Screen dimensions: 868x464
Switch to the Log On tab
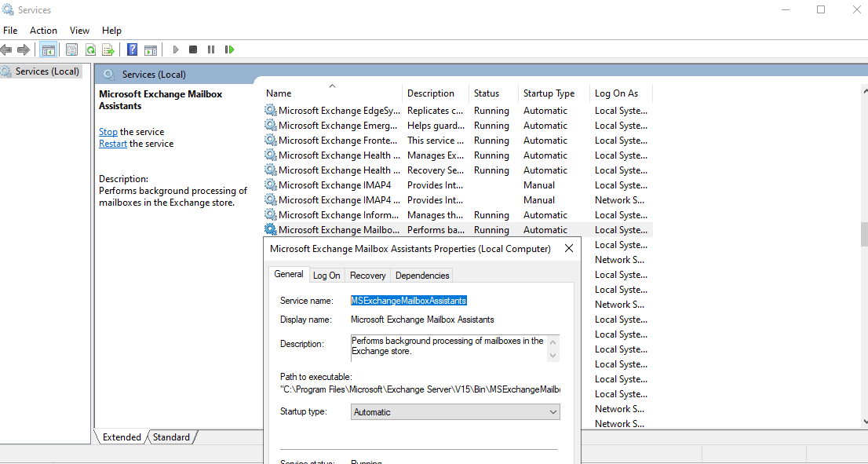point(326,276)
